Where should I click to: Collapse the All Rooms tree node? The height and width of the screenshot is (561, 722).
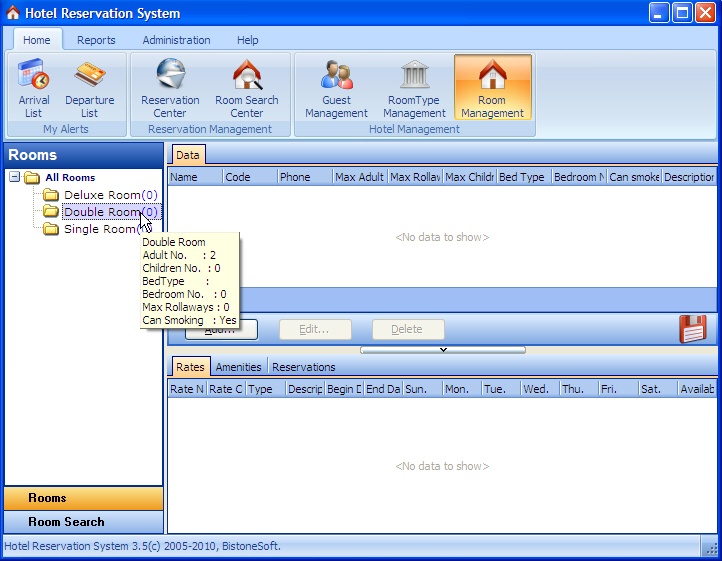click(x=15, y=178)
